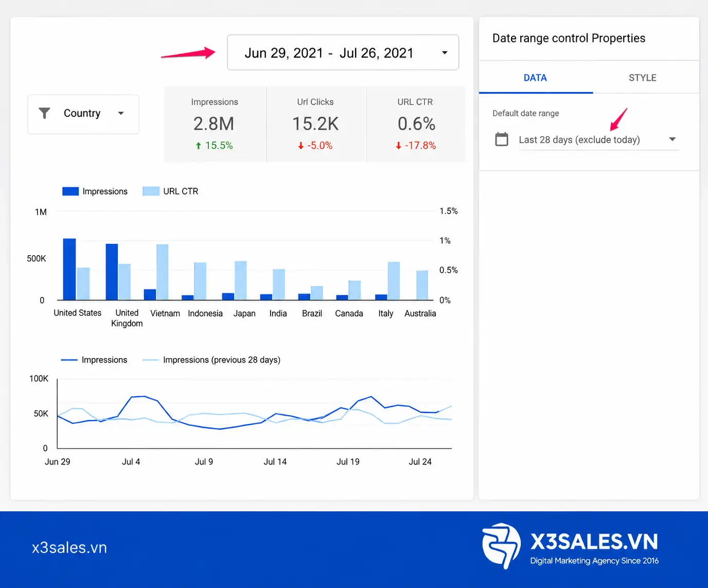Open the Last 28 days default range dropdown
This screenshot has width=708, height=588.
click(599, 139)
